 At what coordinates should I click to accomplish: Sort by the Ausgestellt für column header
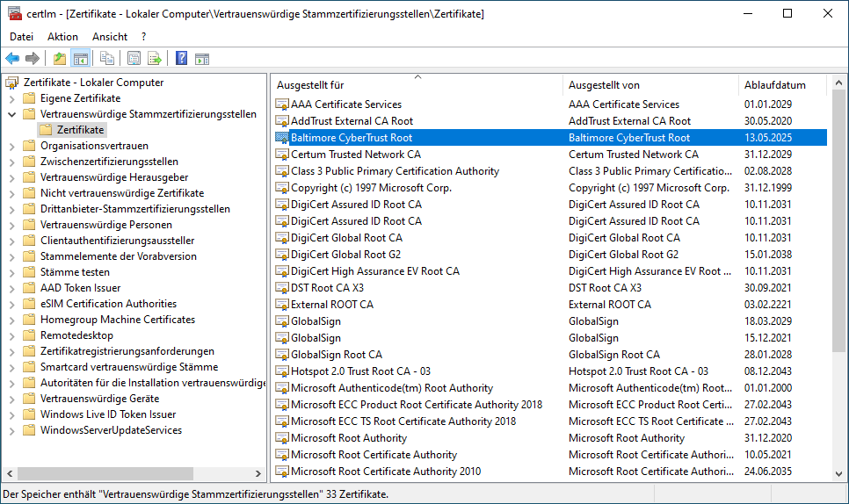[x=417, y=85]
